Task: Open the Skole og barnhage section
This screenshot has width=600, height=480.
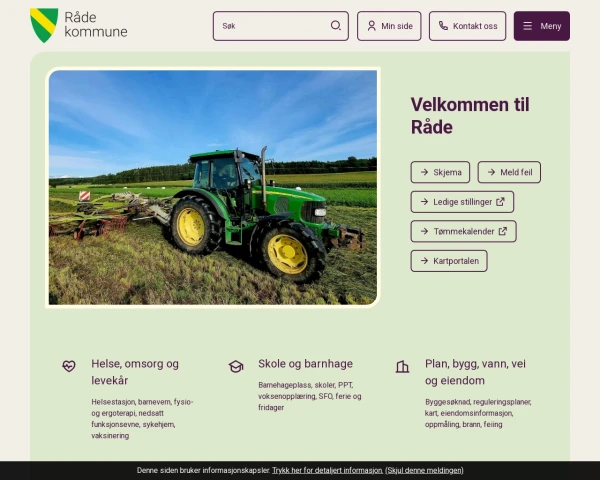Action: pyautogui.click(x=305, y=364)
